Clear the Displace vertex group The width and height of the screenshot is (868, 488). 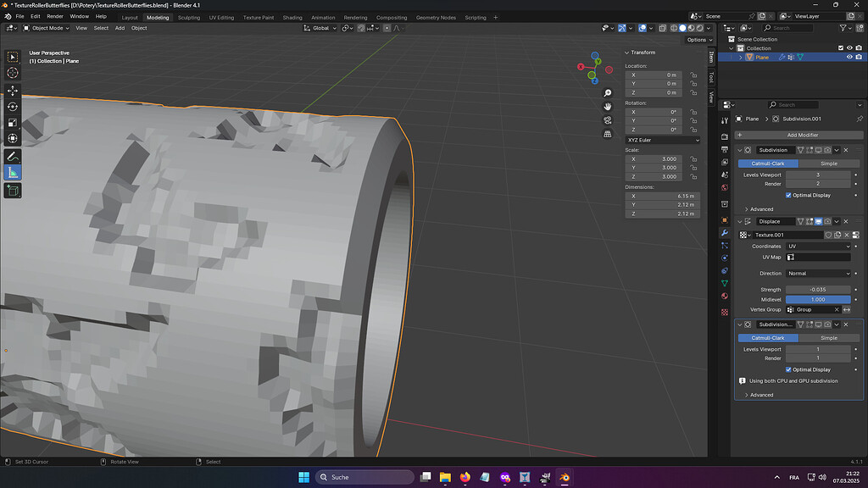tap(837, 310)
